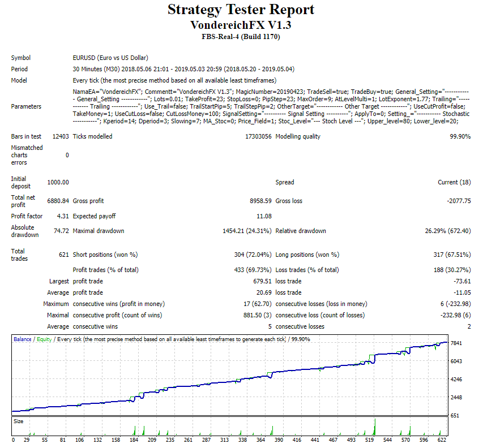Click the Maximal drawdown value "1454.21 (24.31%)"
The image size is (479, 448).
[247, 231]
